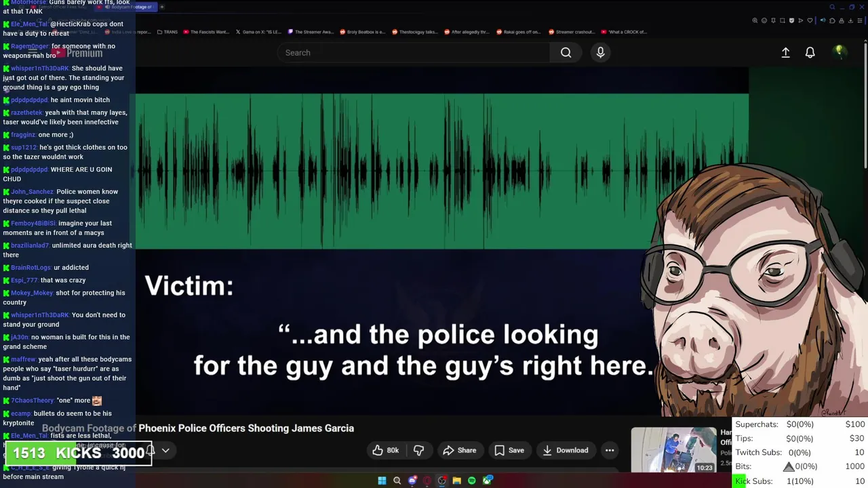Toggle the ad blocker shield icon
Viewport: 868px width, 488px height.
pos(791,20)
